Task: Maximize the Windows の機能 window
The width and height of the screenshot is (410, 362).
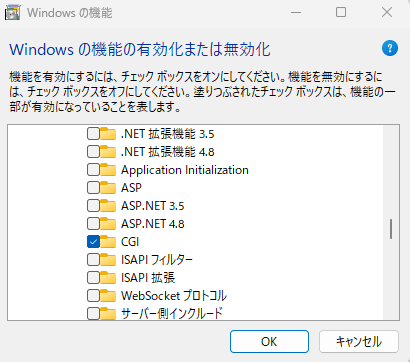Action: 341,13
